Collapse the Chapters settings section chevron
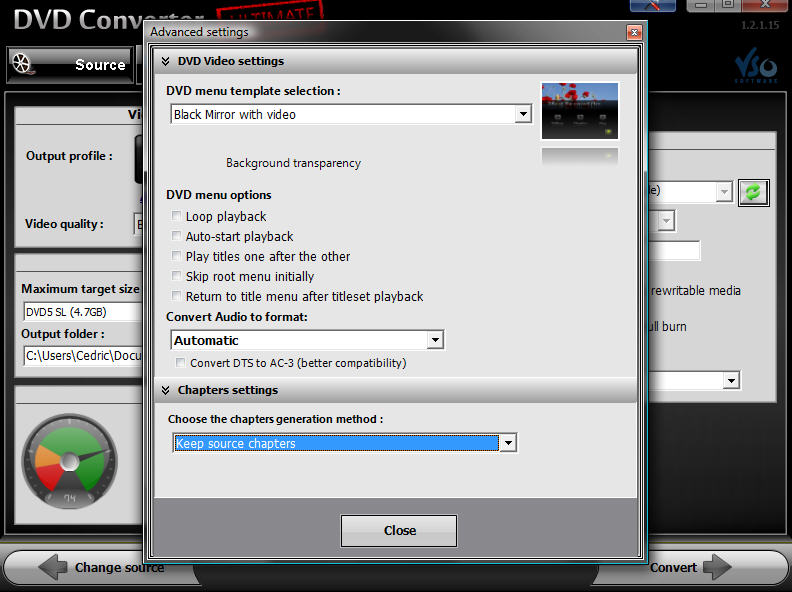The image size is (792, 592). pyautogui.click(x=165, y=390)
